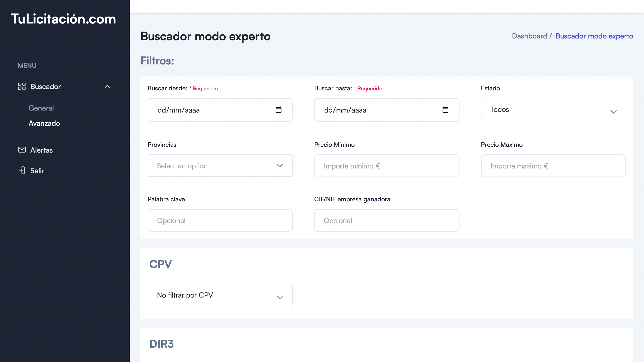This screenshot has height=362, width=644.
Task: Open the CPV filter dropdown
Action: point(220,295)
